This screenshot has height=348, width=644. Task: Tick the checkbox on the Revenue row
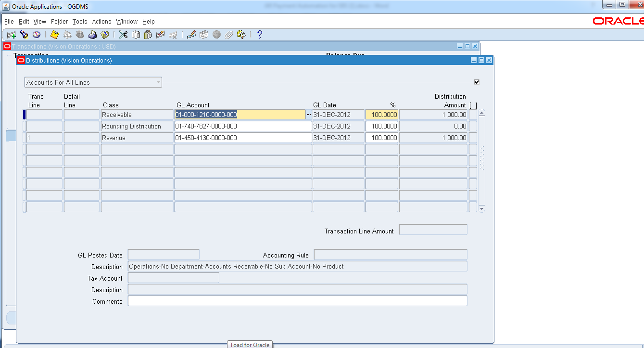(x=473, y=138)
